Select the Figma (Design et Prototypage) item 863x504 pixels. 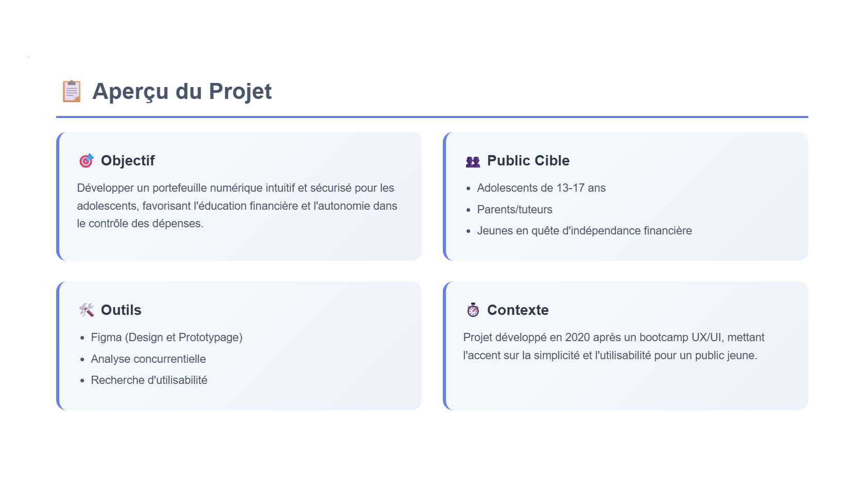pos(167,338)
